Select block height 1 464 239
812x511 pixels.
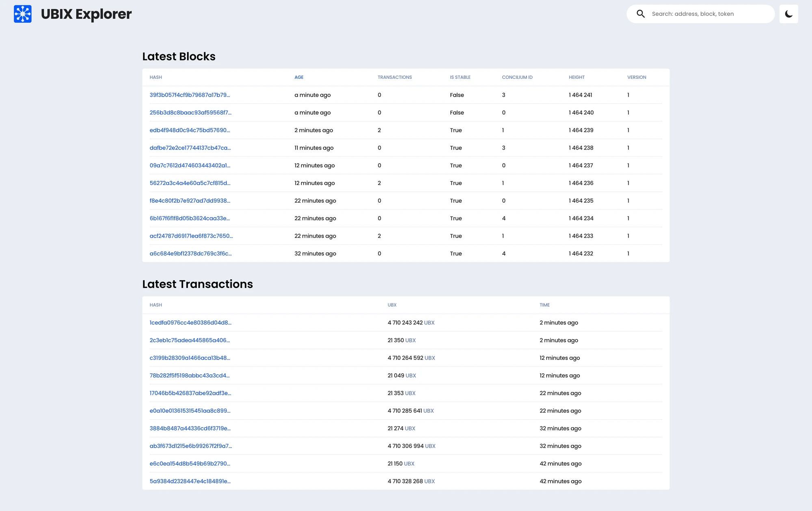coord(581,130)
